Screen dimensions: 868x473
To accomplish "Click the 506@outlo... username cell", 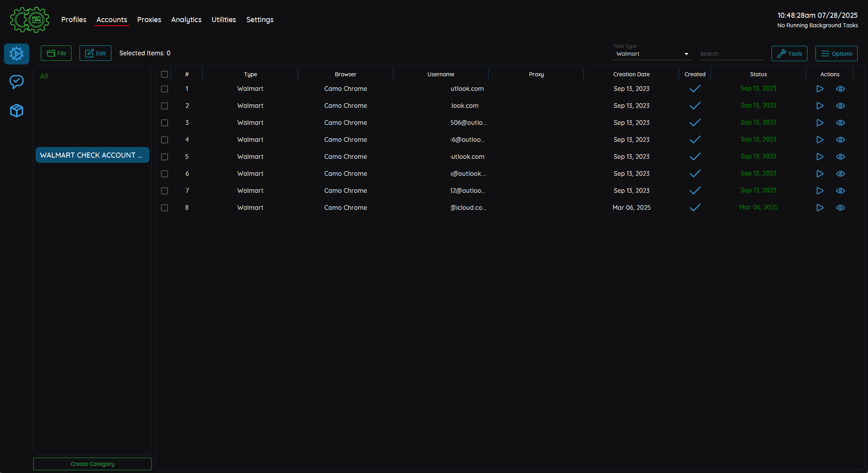I will point(468,122).
